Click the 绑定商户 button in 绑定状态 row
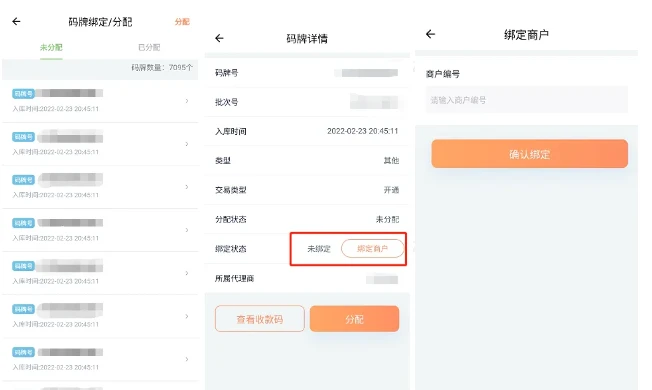Viewport: 652px width, 390px height. [373, 249]
